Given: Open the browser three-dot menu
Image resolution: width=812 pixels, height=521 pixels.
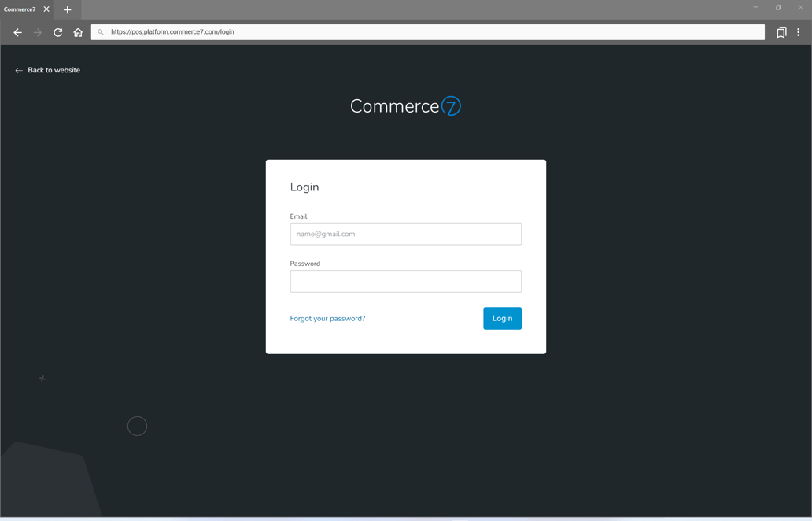Looking at the screenshot, I should pyautogui.click(x=799, y=32).
